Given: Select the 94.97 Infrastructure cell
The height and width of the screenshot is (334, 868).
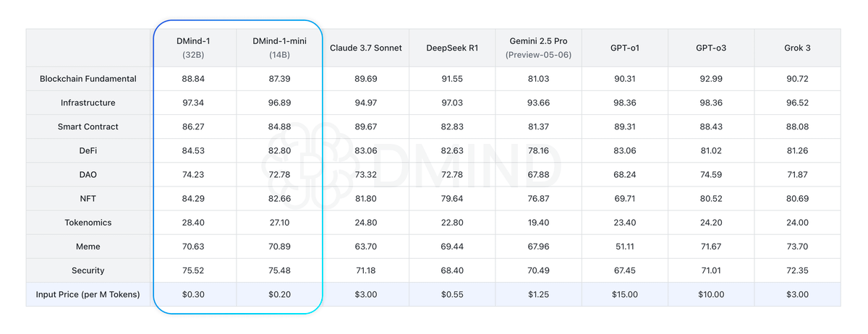Looking at the screenshot, I should click(x=366, y=103).
